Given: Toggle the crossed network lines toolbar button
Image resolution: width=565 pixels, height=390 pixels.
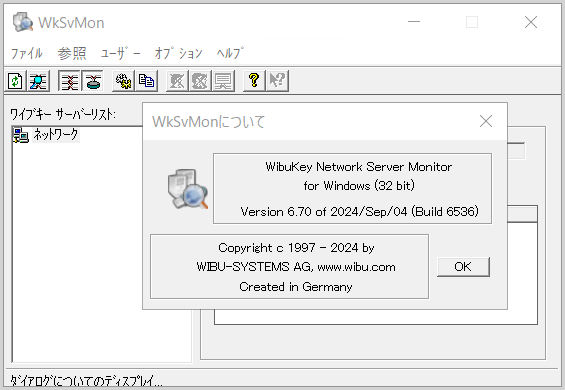Looking at the screenshot, I should 69,81.
